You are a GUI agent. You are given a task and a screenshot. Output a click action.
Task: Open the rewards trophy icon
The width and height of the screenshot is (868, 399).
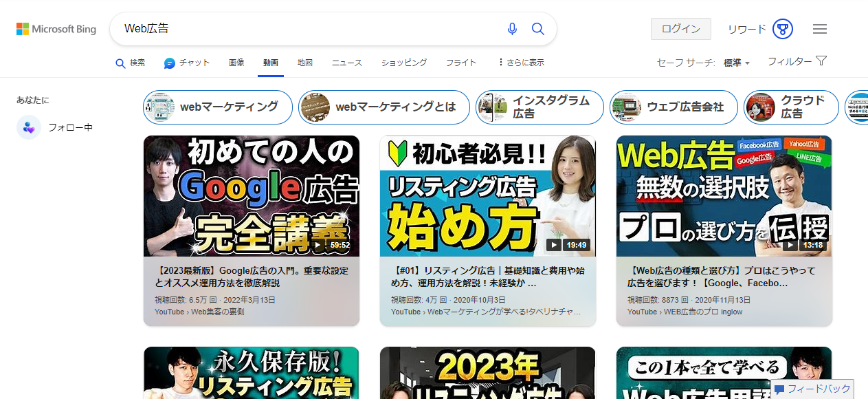click(x=783, y=29)
